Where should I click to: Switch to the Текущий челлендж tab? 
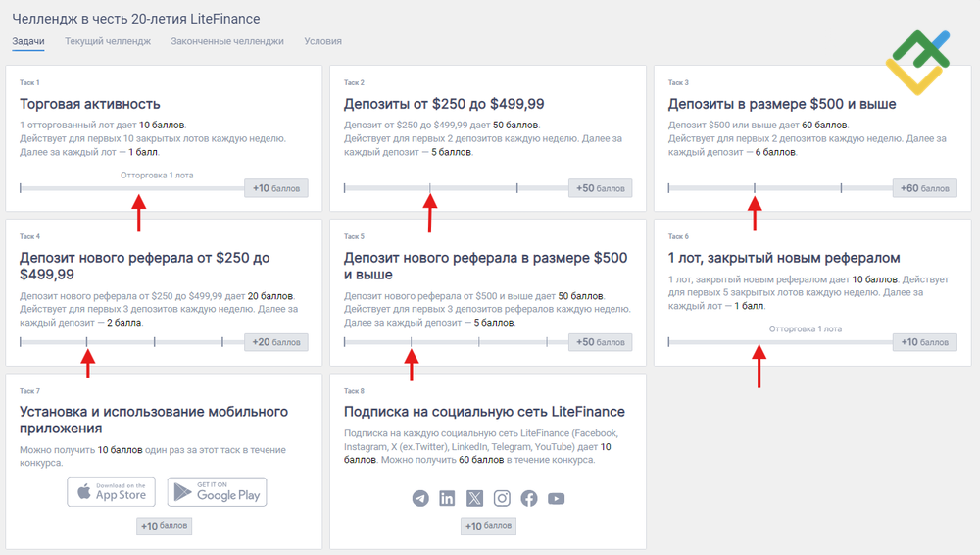pos(108,41)
